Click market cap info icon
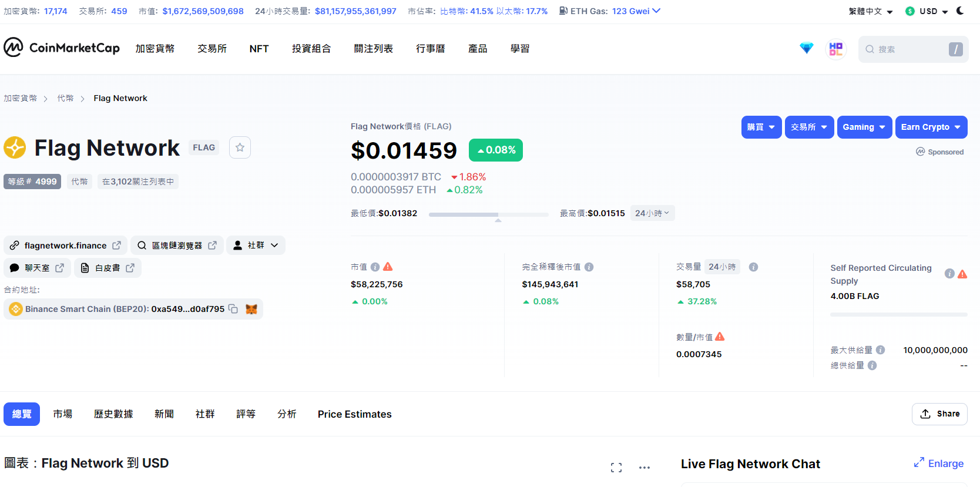 pos(375,267)
